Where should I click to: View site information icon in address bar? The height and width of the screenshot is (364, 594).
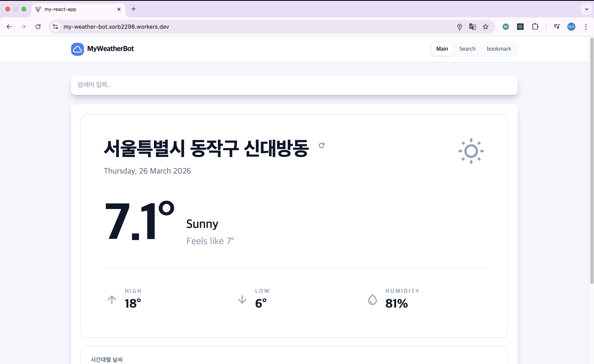pos(55,27)
